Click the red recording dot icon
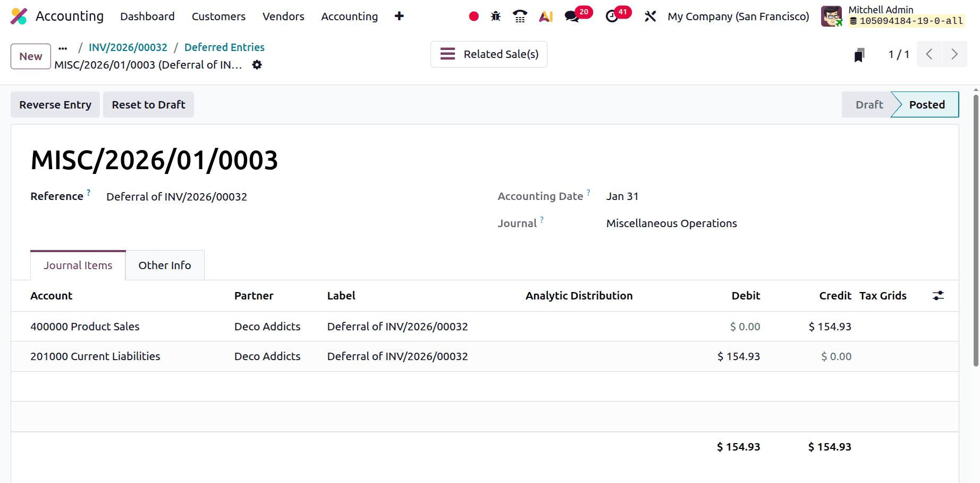The width and height of the screenshot is (980, 483). [473, 16]
